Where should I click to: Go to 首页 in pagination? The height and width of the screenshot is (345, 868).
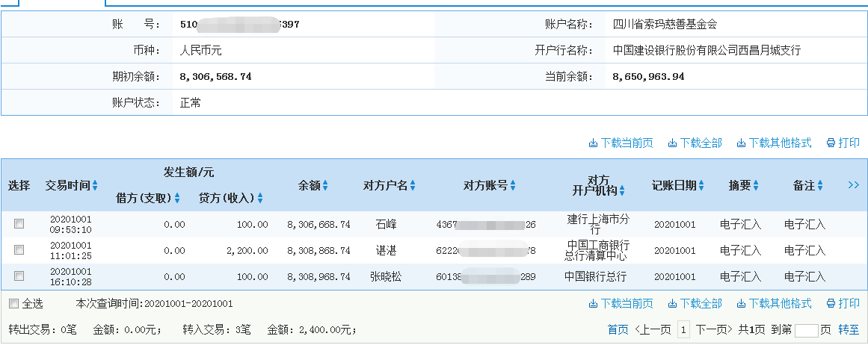point(618,330)
